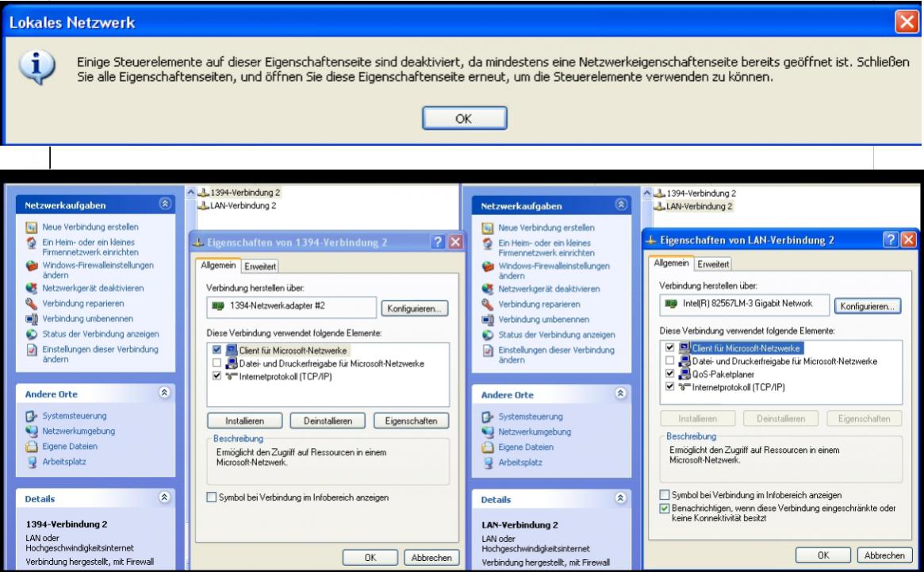Click Verbindung umbenennen icon in left window
Viewport: 924px width, 572px height.
click(x=31, y=319)
